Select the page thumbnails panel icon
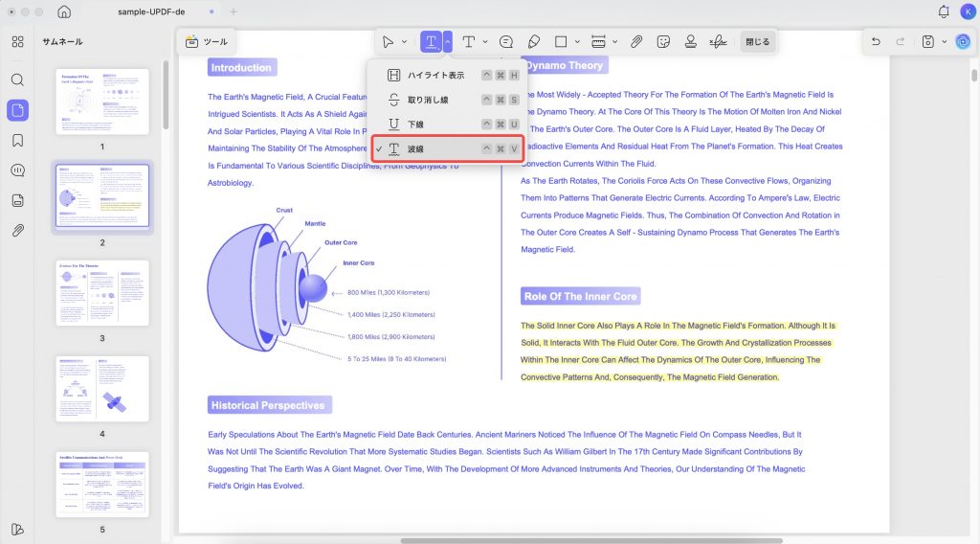Image resolution: width=980 pixels, height=544 pixels. coord(17,110)
